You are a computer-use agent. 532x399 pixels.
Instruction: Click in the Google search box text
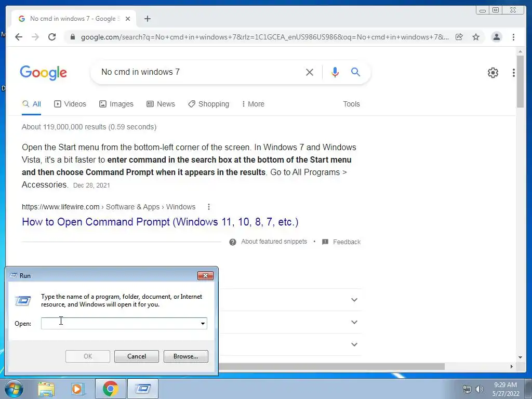coord(140,72)
